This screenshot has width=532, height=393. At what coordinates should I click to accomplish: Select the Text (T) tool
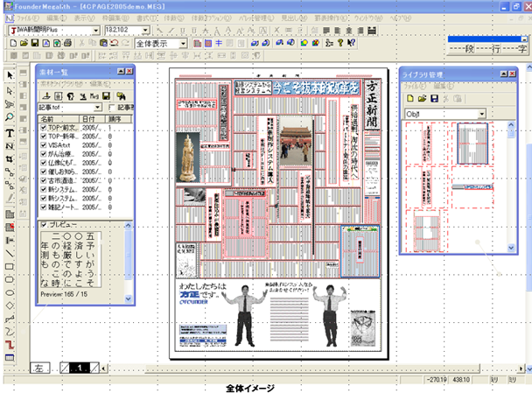click(10, 133)
